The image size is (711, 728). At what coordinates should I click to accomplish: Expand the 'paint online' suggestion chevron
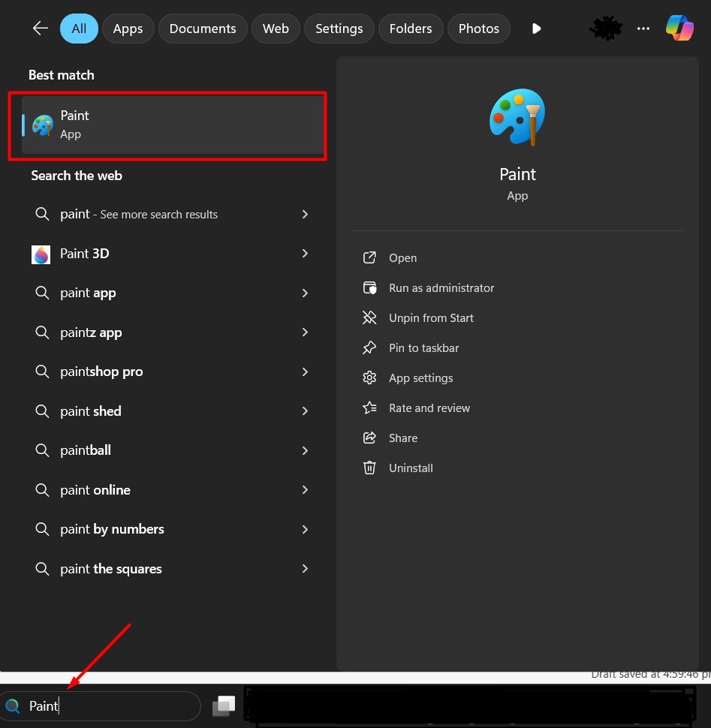click(x=305, y=490)
